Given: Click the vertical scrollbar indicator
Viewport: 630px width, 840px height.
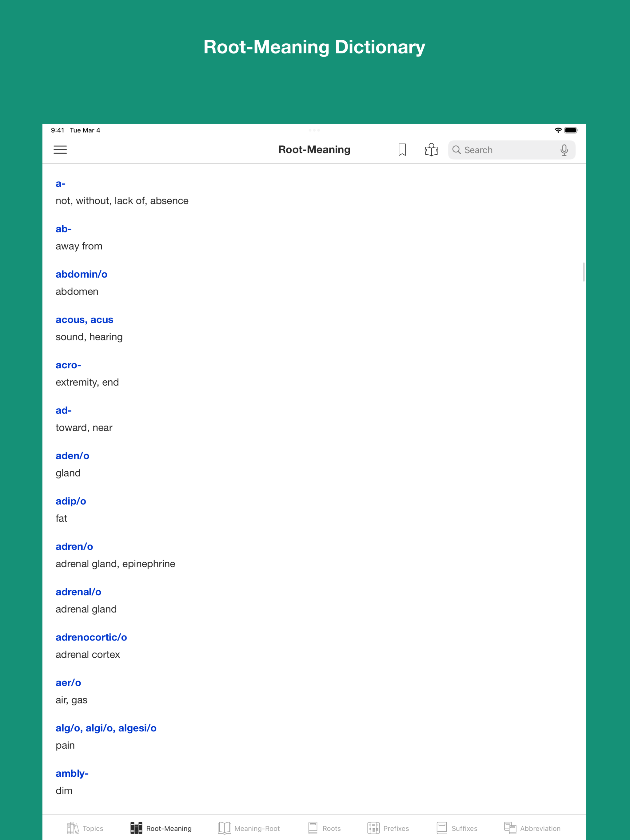Looking at the screenshot, I should [583, 272].
